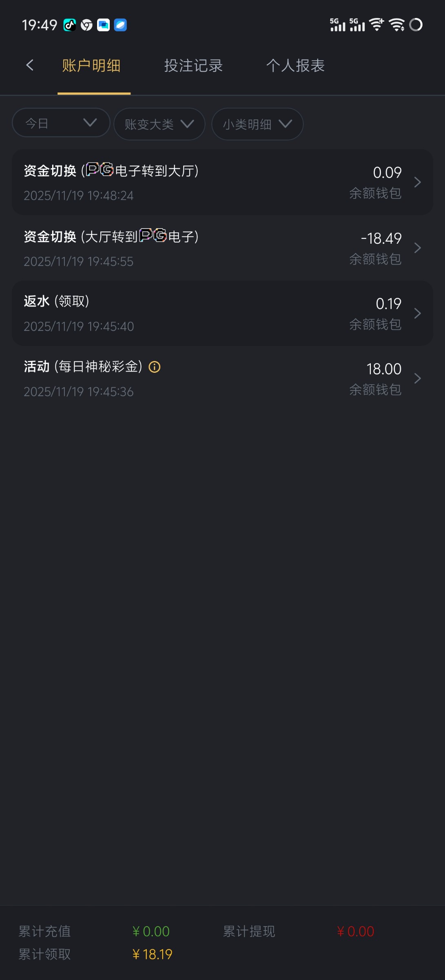Select the 账户明细 tab
Viewport: 445px width, 980px height.
pyautogui.click(x=91, y=66)
